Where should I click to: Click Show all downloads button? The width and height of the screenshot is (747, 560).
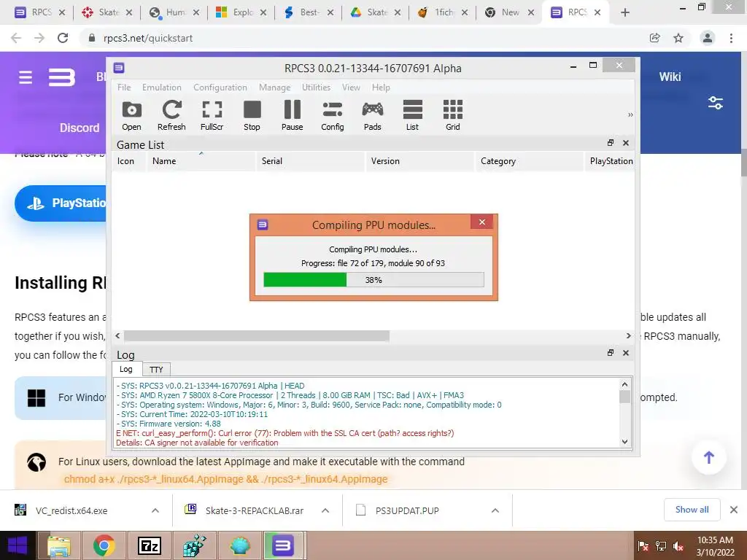pyautogui.click(x=692, y=510)
